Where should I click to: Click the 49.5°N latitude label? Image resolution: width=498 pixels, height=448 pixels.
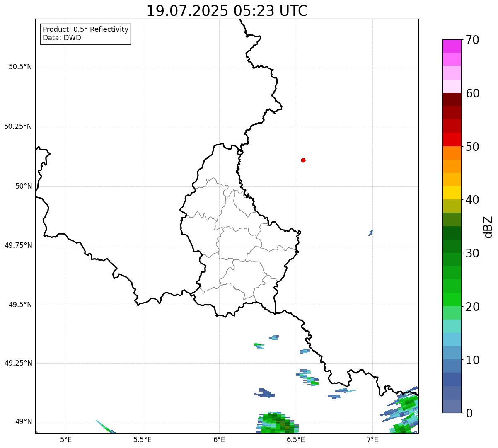[x=20, y=305]
